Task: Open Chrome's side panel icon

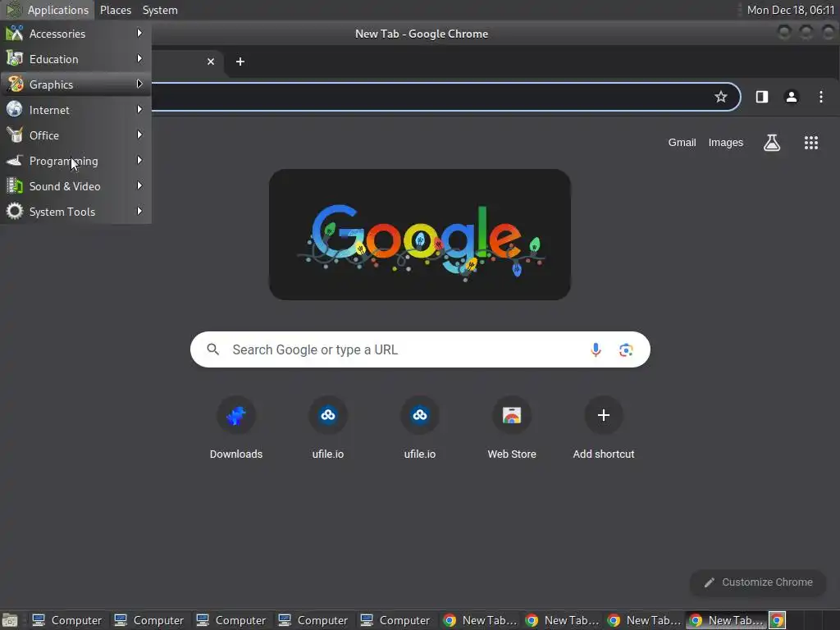Action: click(762, 97)
